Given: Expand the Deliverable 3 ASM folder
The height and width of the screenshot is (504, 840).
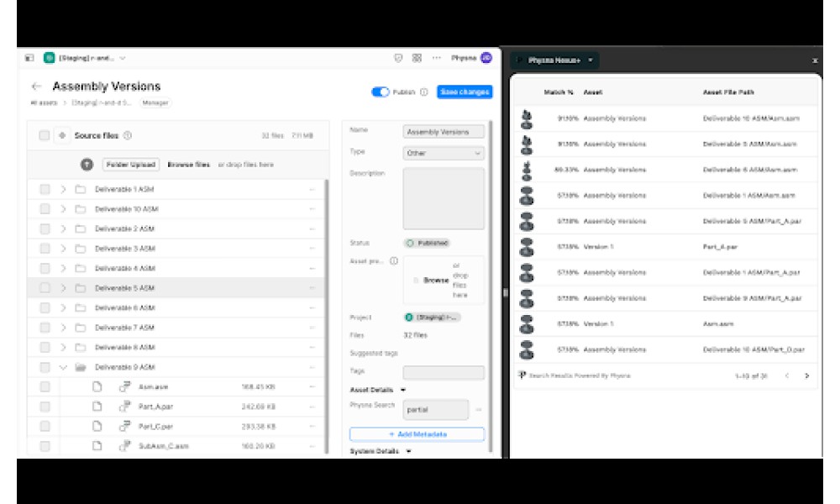Looking at the screenshot, I should [x=63, y=249].
